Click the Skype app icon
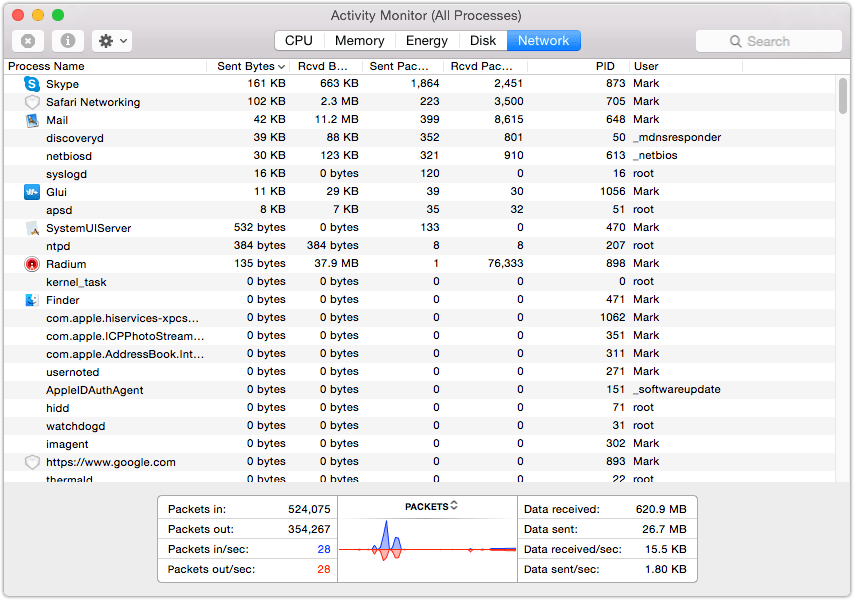This screenshot has width=854, height=600. point(32,84)
